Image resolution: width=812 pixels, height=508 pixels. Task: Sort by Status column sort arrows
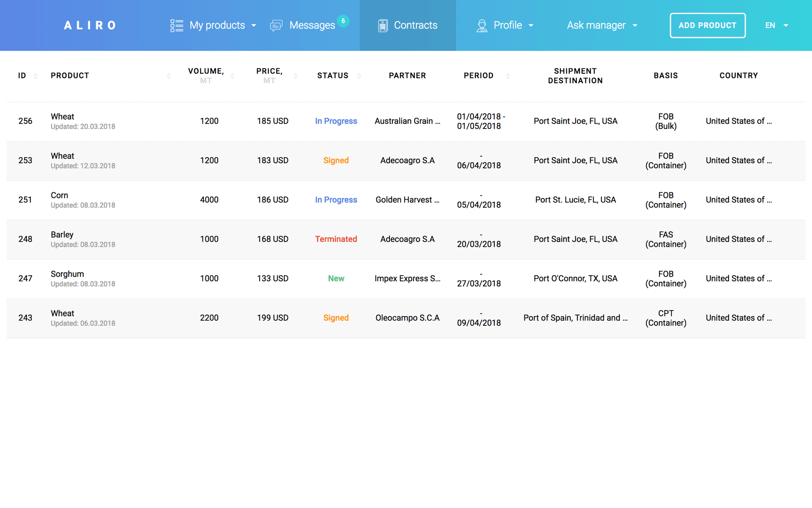tap(359, 76)
